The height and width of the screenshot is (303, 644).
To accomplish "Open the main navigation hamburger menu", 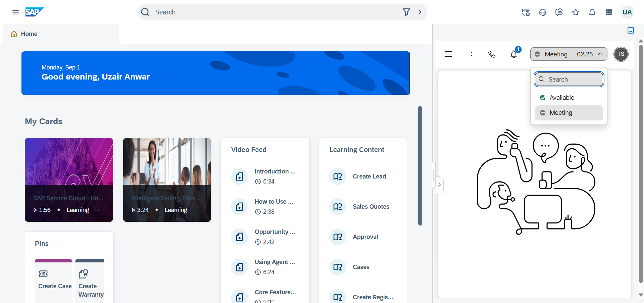I will pyautogui.click(x=15, y=12).
